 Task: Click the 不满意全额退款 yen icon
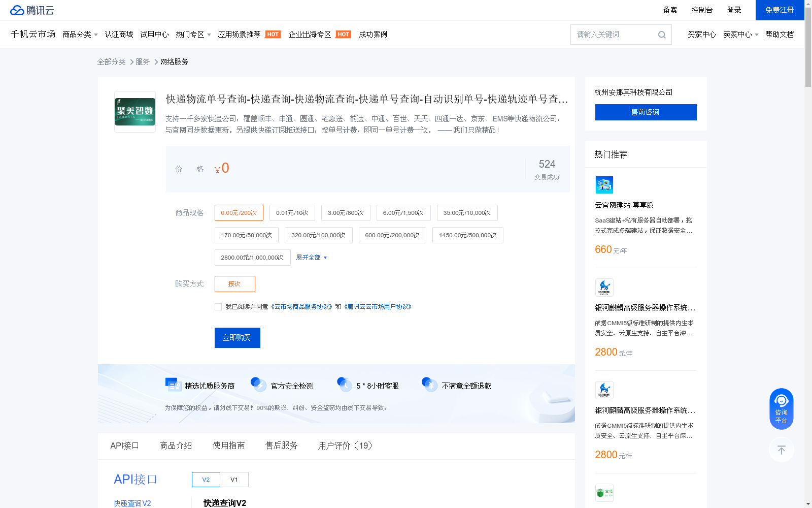(430, 385)
